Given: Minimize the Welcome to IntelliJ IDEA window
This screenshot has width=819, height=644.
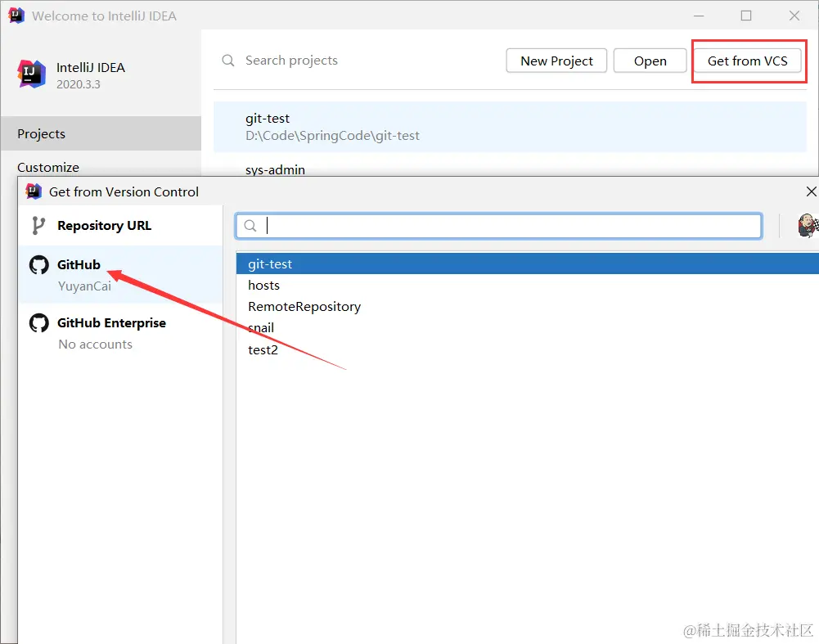Looking at the screenshot, I should (x=699, y=16).
